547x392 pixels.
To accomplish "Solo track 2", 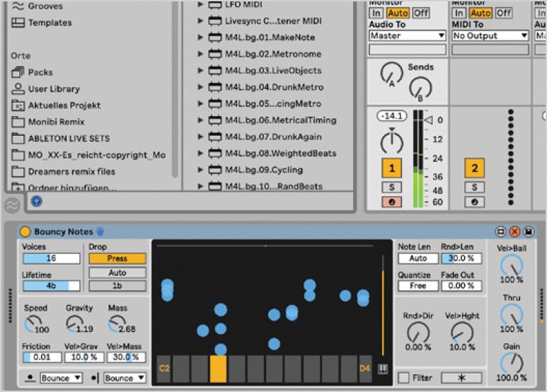I will click(474, 188).
